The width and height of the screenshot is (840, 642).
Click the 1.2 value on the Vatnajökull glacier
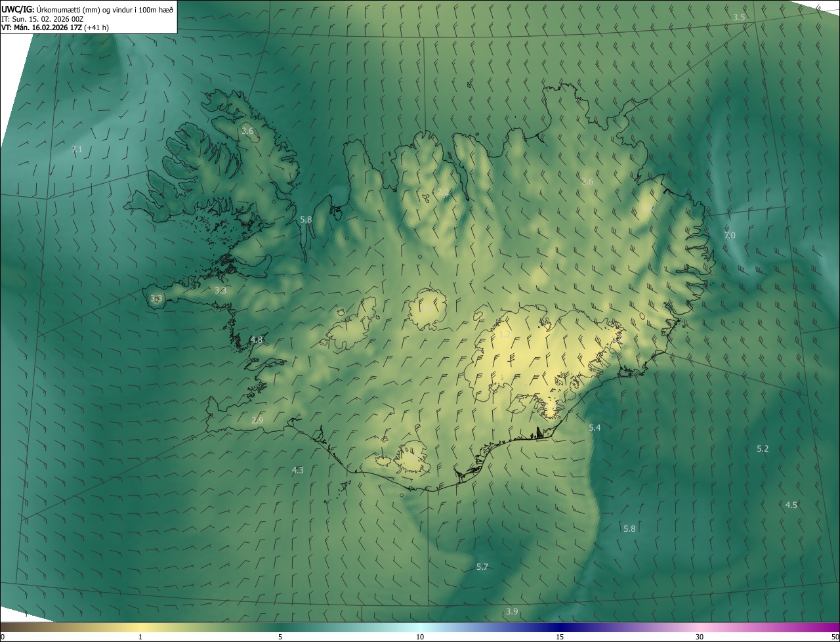pyautogui.click(x=505, y=335)
